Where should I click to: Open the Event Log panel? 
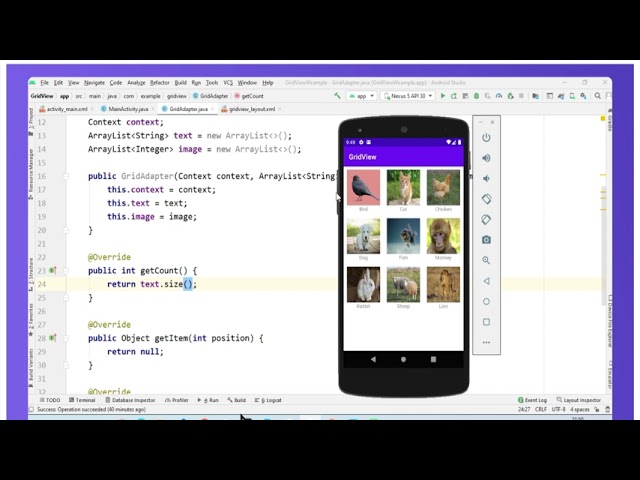532,400
